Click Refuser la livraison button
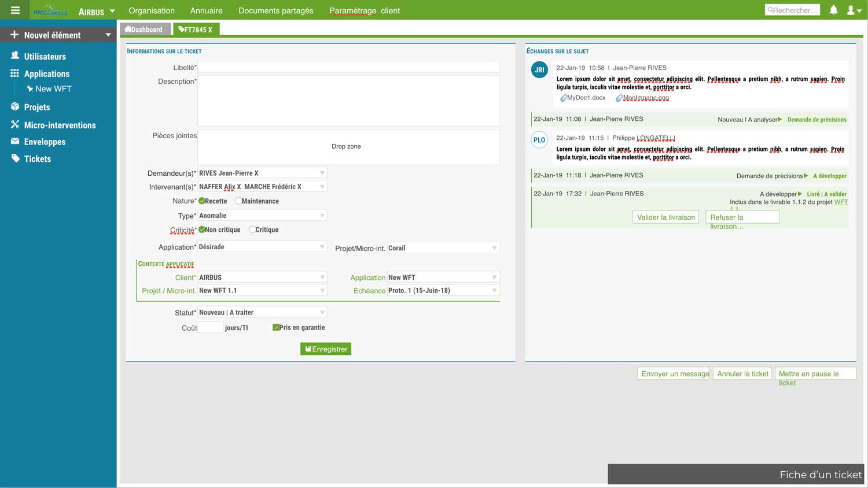This screenshot has height=488, width=868. point(742,217)
